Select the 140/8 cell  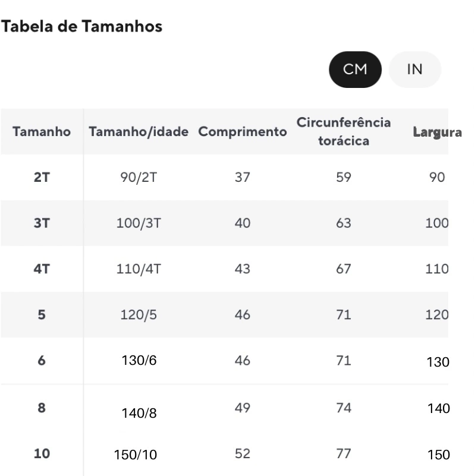click(x=139, y=413)
